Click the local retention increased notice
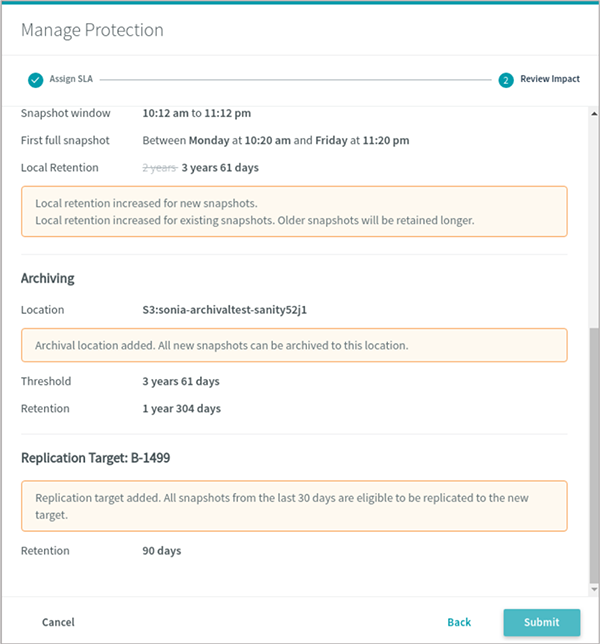This screenshot has height=644, width=600. [x=294, y=212]
